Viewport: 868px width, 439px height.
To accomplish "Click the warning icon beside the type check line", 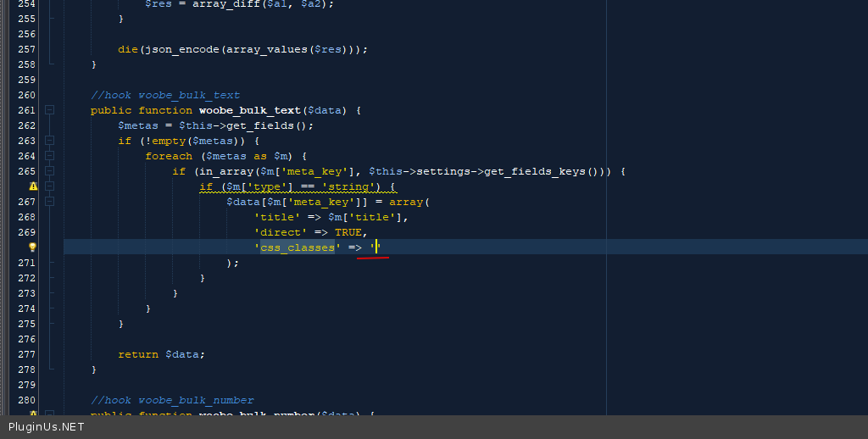I will point(33,186).
